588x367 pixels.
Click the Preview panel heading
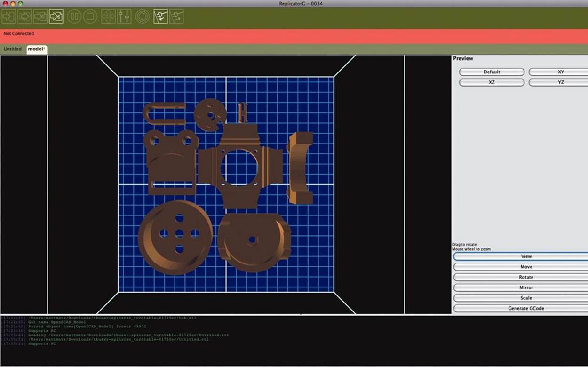click(x=463, y=58)
